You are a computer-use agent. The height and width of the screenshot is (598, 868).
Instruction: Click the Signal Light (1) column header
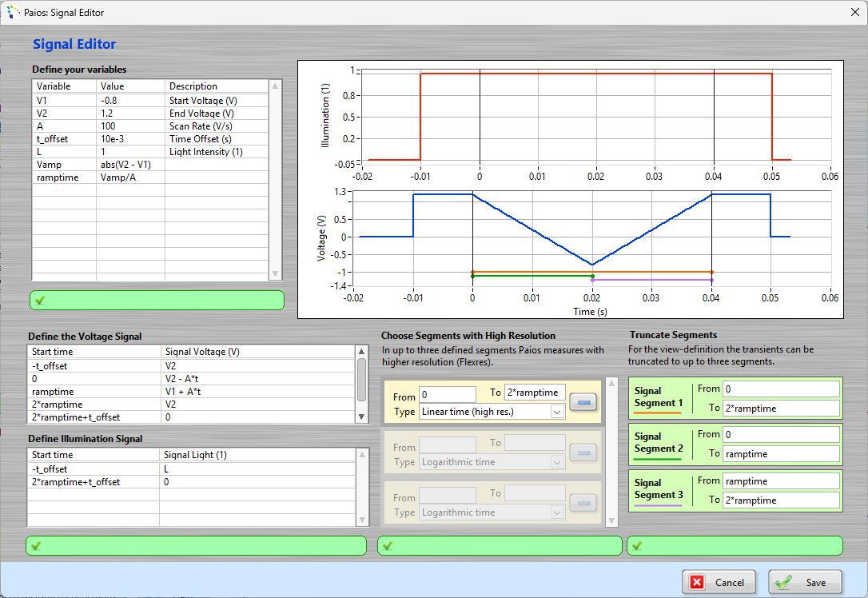pos(257,455)
